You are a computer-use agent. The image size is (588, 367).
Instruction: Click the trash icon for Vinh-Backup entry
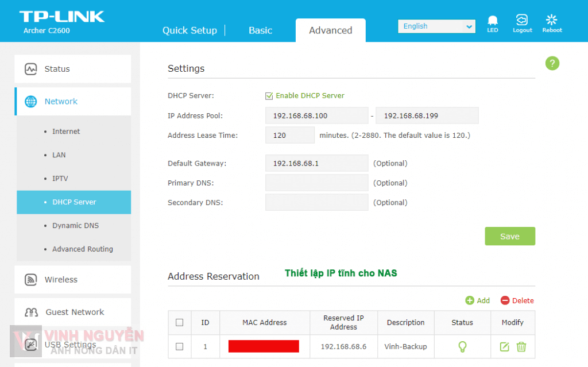[x=521, y=346]
